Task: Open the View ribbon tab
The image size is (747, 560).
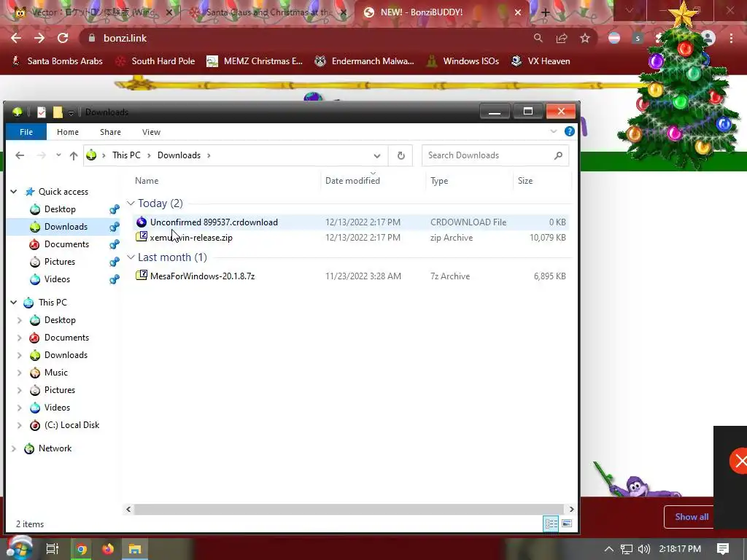Action: (x=151, y=132)
